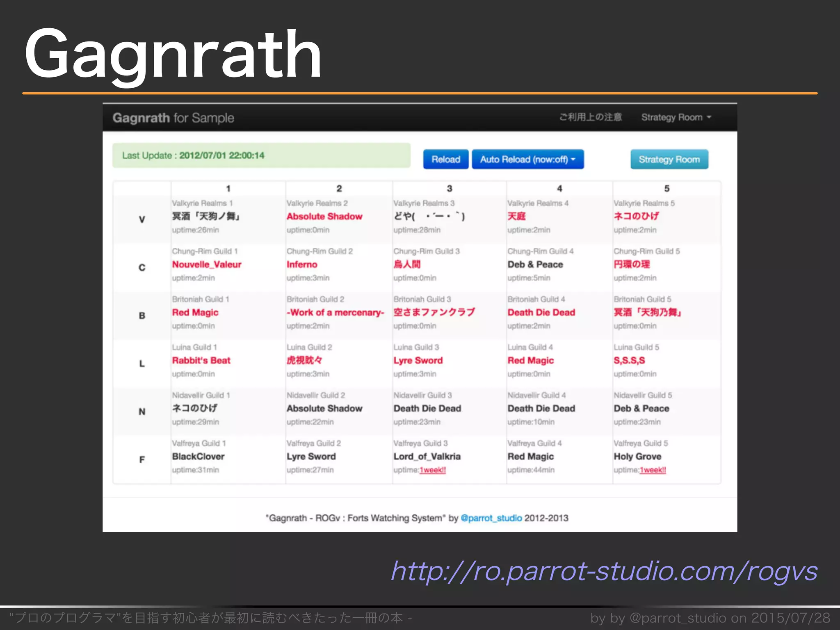The width and height of the screenshot is (840, 630).
Task: Click the Reload button
Action: (445, 159)
